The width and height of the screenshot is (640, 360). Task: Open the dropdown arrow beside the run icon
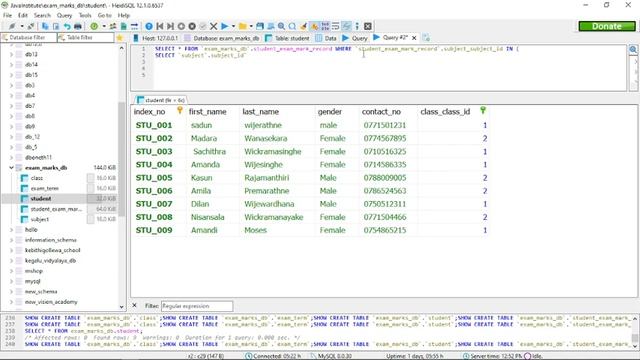click(x=233, y=26)
